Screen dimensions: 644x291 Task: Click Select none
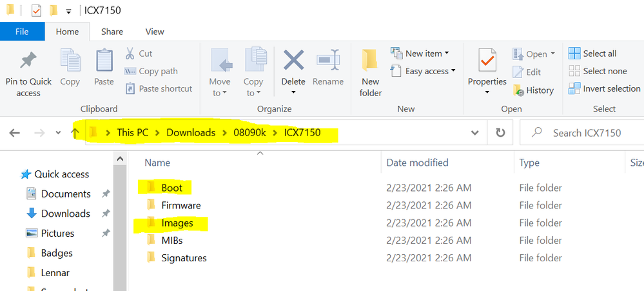(598, 71)
